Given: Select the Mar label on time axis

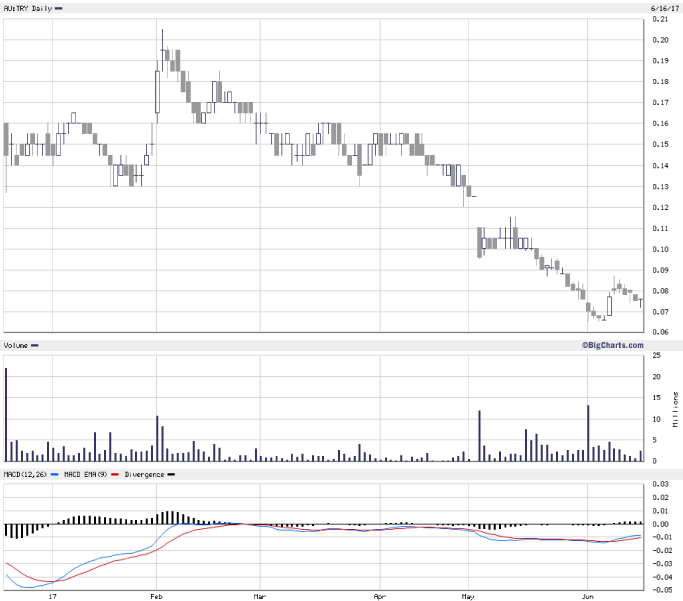Looking at the screenshot, I should (x=259, y=593).
